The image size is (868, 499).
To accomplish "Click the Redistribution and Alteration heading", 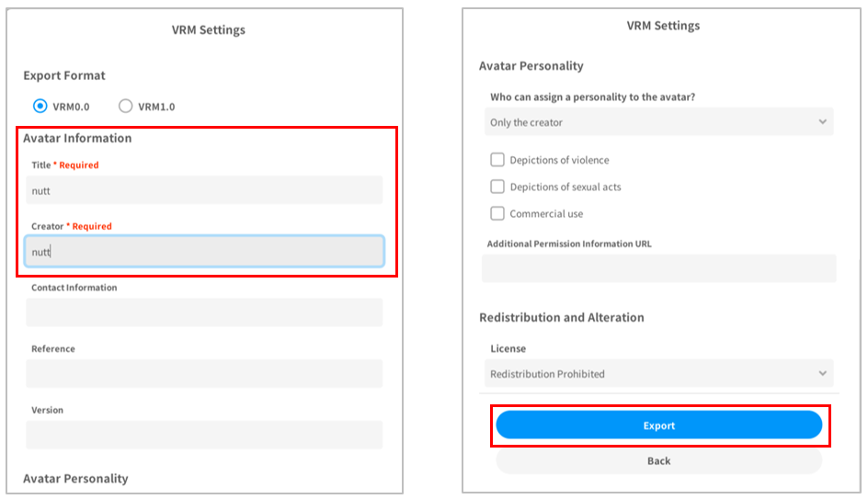I will click(561, 317).
